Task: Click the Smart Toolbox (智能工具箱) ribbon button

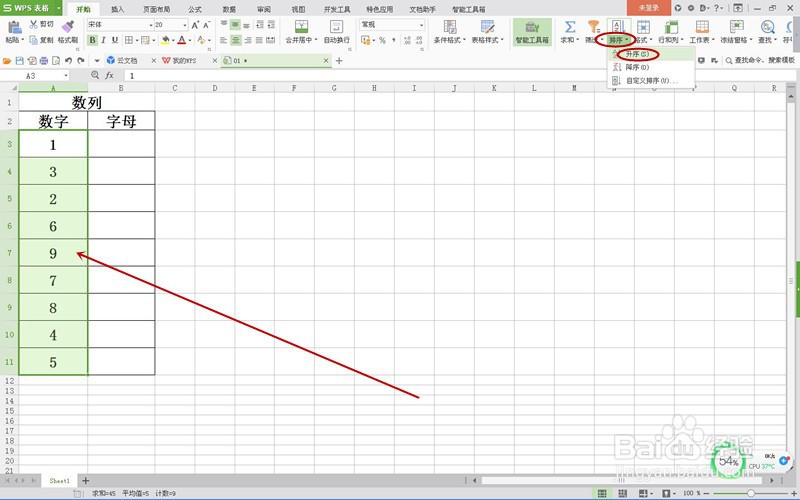Action: [x=532, y=32]
